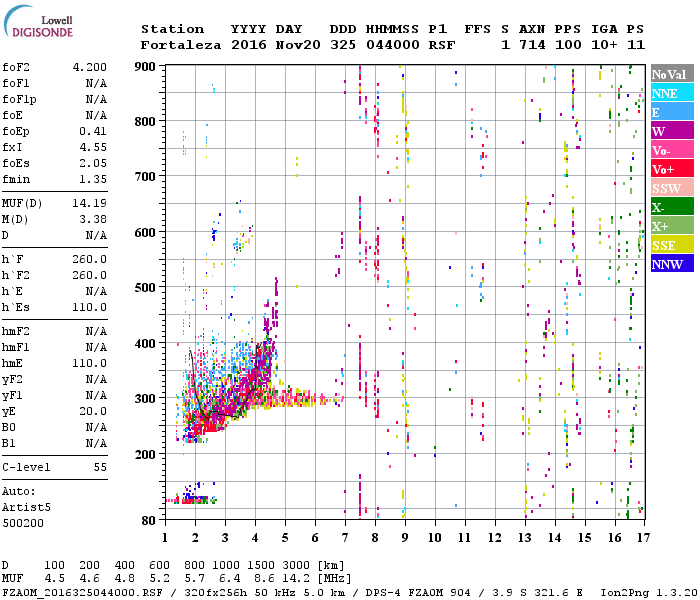Click the M(D) value 3.38
Screen dimensions: 700x600
[x=93, y=219]
